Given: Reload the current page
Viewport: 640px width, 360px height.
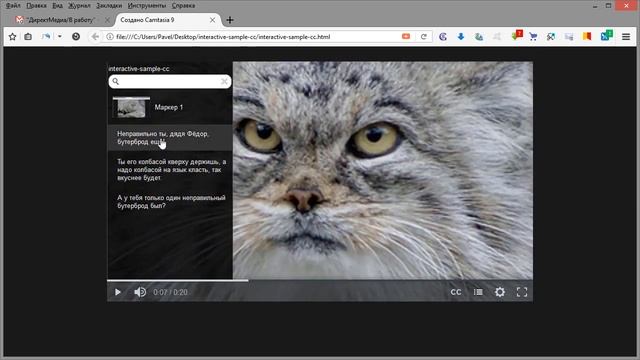Looking at the screenshot, I should 424,37.
